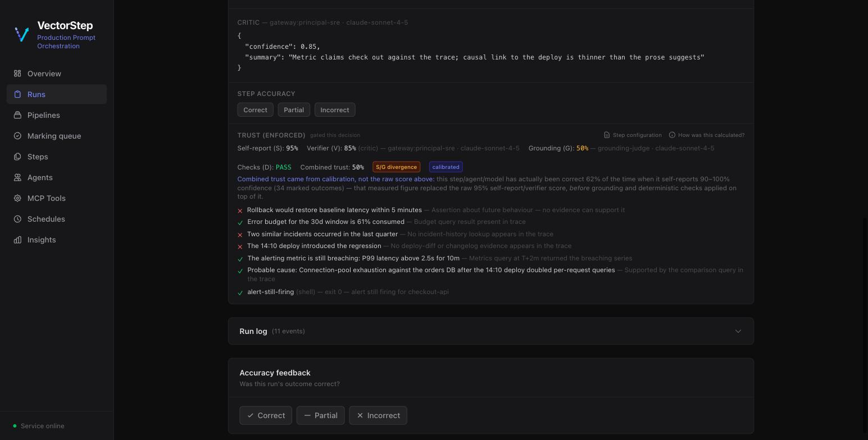Screen dimensions: 868x440
Task: Click the Agents people icon
Action: 17,177
